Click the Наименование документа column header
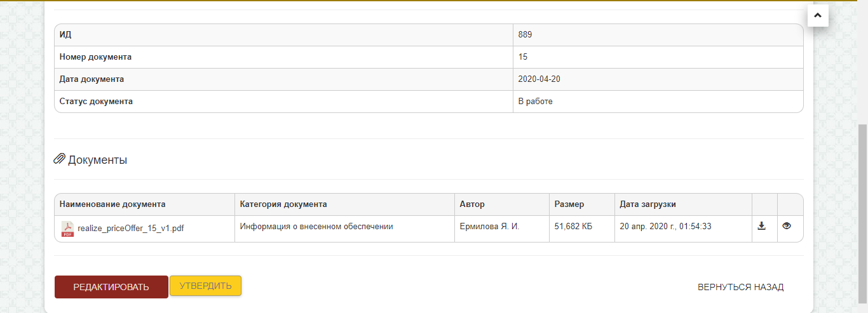The width and height of the screenshot is (868, 313). coord(112,204)
